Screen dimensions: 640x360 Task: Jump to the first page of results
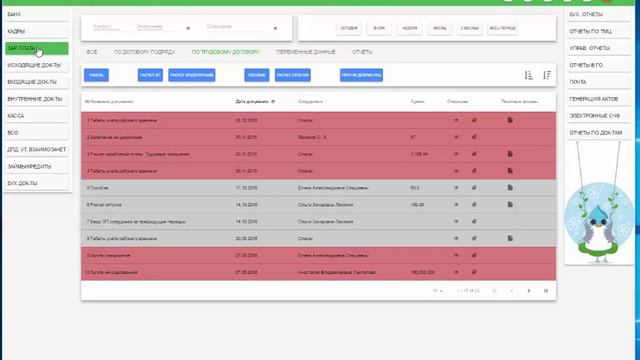coord(495,291)
